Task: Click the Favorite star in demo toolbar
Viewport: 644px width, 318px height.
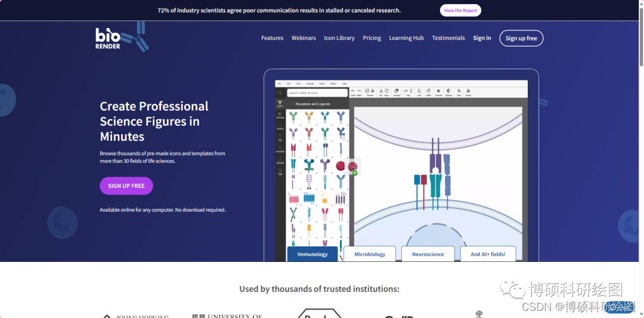Action: click(438, 92)
